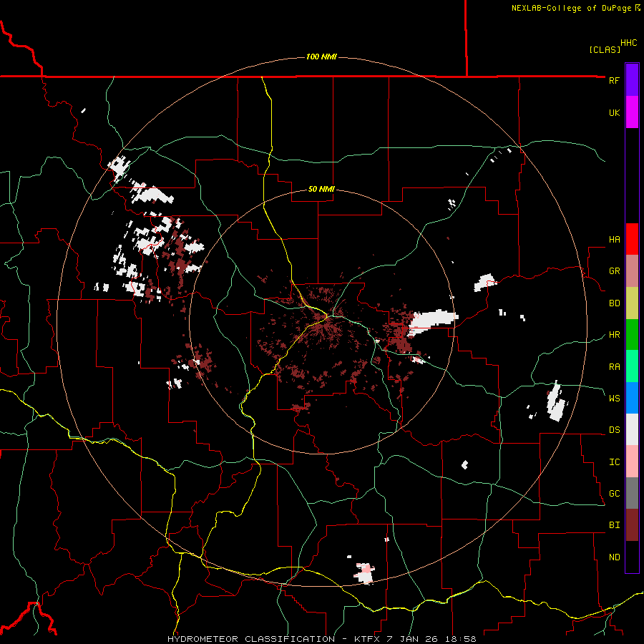Viewport: 644px width, 644px height.
Task: Click the RA light green legend swatch
Action: click(632, 366)
